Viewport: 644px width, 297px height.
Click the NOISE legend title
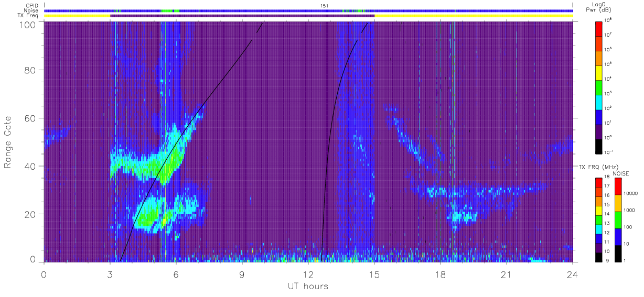[x=620, y=173]
